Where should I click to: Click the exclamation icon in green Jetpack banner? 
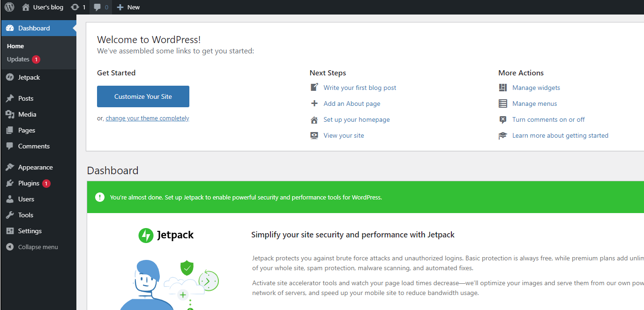click(x=100, y=197)
